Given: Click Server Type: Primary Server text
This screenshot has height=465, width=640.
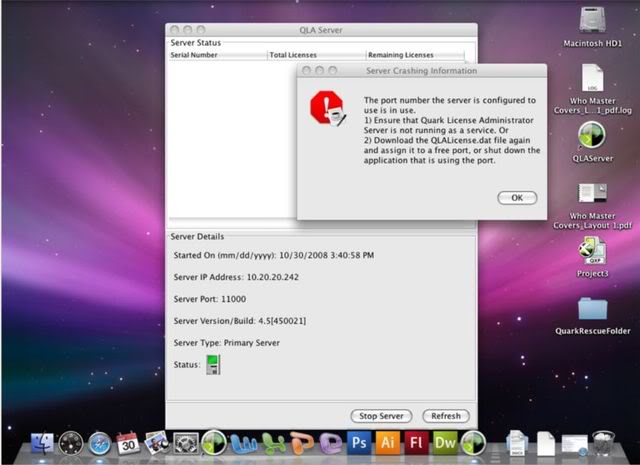Looking at the screenshot, I should (x=227, y=343).
